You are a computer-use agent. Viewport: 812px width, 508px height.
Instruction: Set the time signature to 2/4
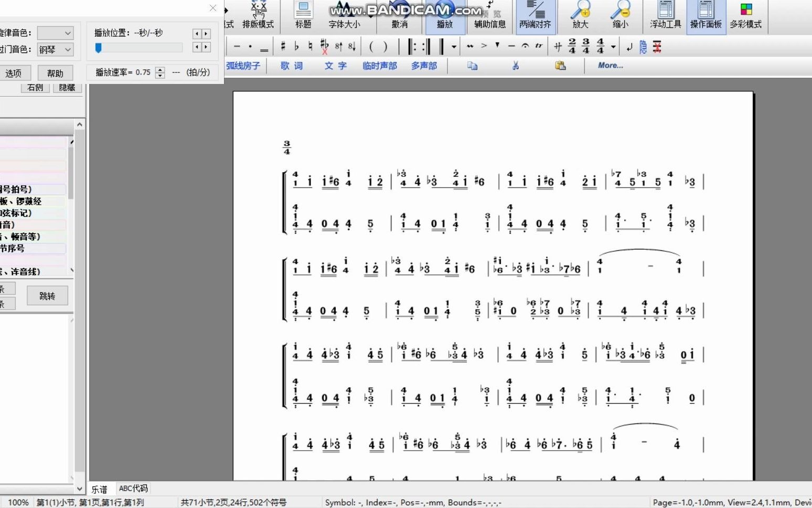572,46
